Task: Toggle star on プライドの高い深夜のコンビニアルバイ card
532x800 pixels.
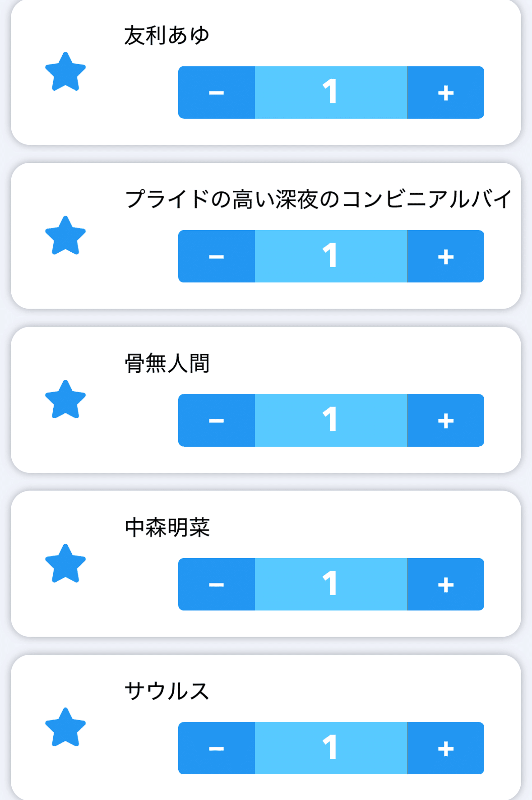Action: 65,236
